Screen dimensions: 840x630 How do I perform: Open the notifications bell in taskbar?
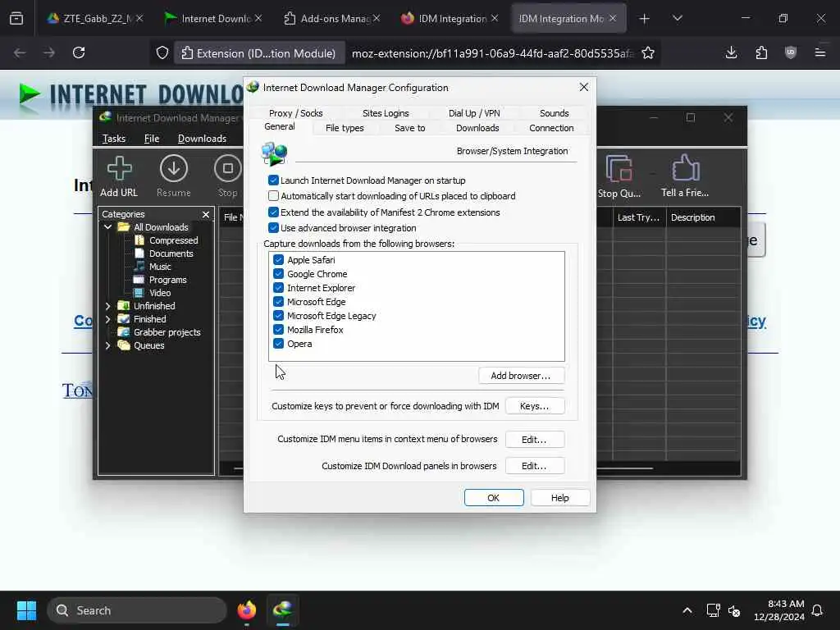coord(817,610)
